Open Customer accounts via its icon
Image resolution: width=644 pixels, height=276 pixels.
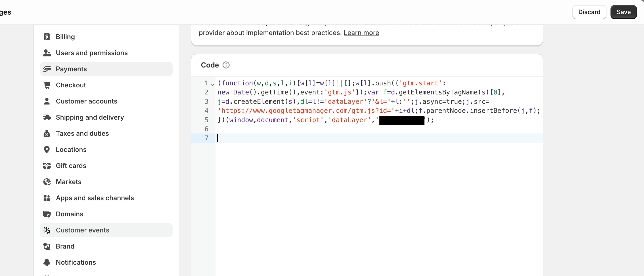pyautogui.click(x=47, y=101)
